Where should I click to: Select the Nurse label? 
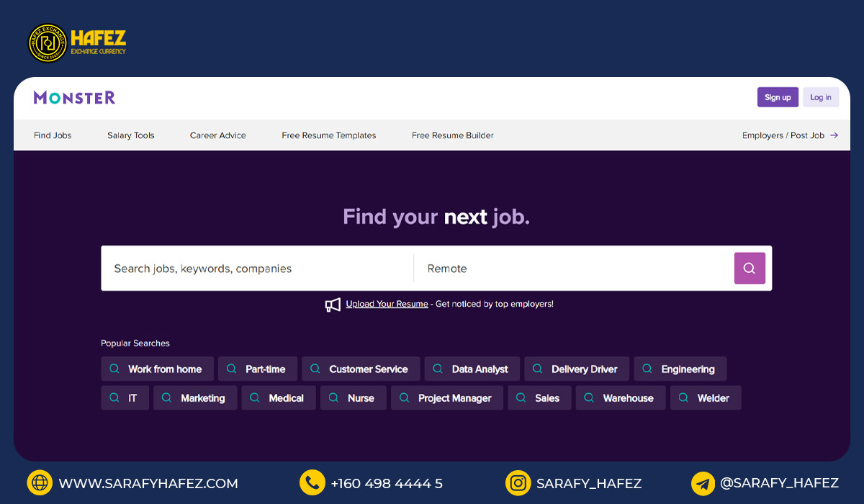point(361,398)
